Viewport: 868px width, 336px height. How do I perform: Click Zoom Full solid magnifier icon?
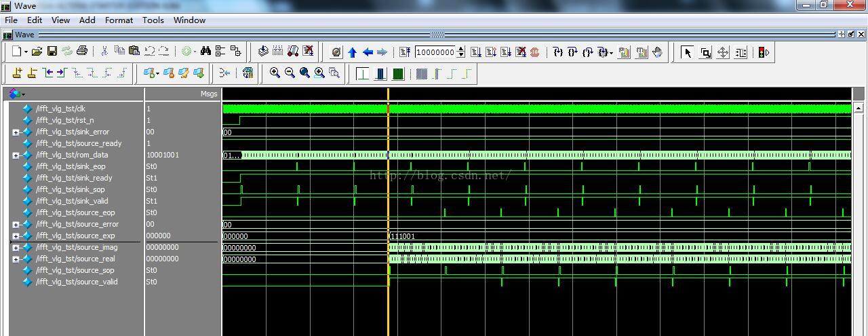304,73
